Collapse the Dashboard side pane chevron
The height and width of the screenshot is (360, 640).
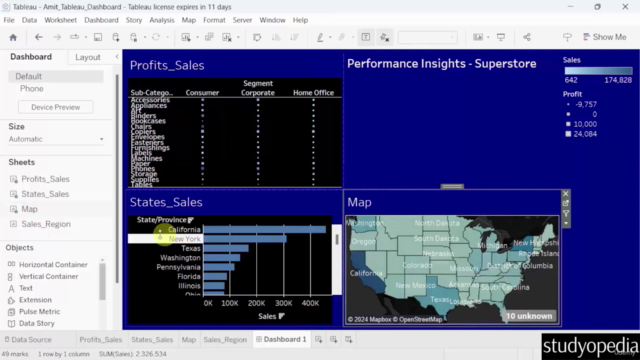117,57
